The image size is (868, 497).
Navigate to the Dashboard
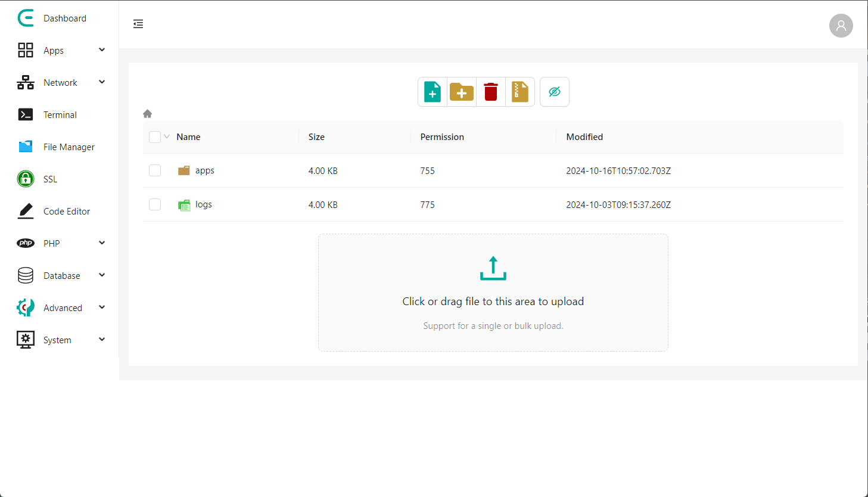click(65, 18)
